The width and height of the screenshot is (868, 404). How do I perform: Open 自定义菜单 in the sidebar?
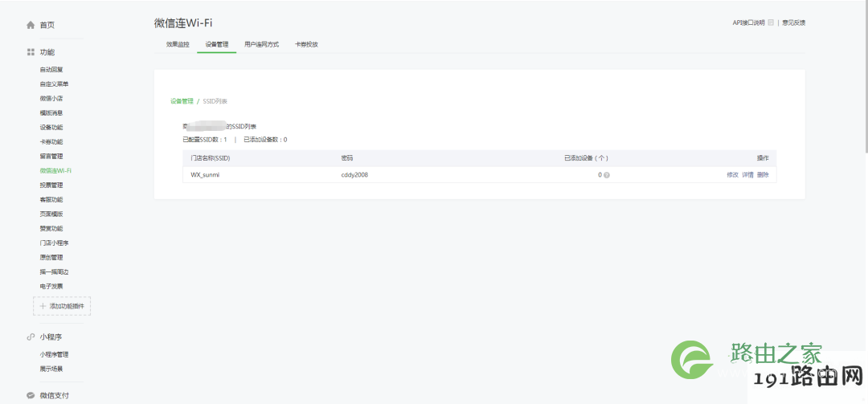(x=55, y=84)
